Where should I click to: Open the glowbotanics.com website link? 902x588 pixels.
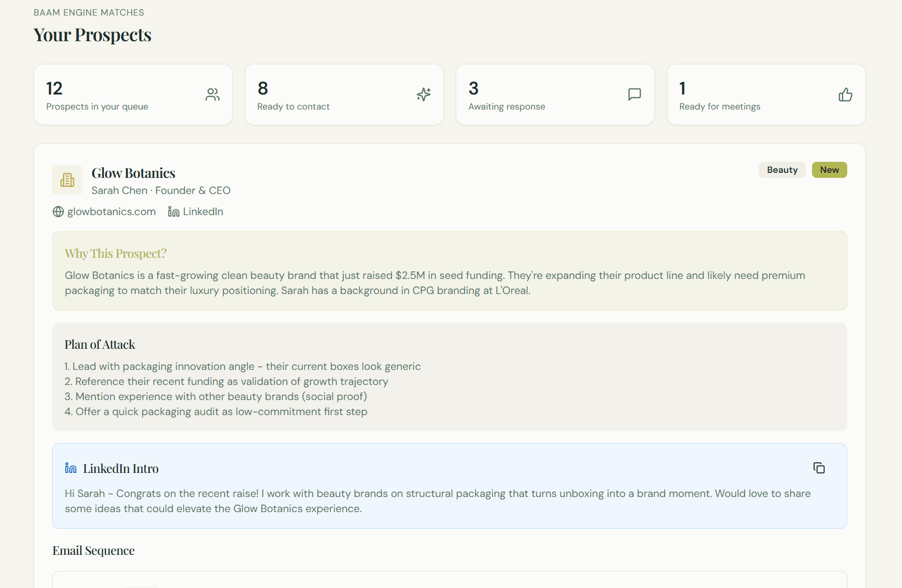[111, 212]
